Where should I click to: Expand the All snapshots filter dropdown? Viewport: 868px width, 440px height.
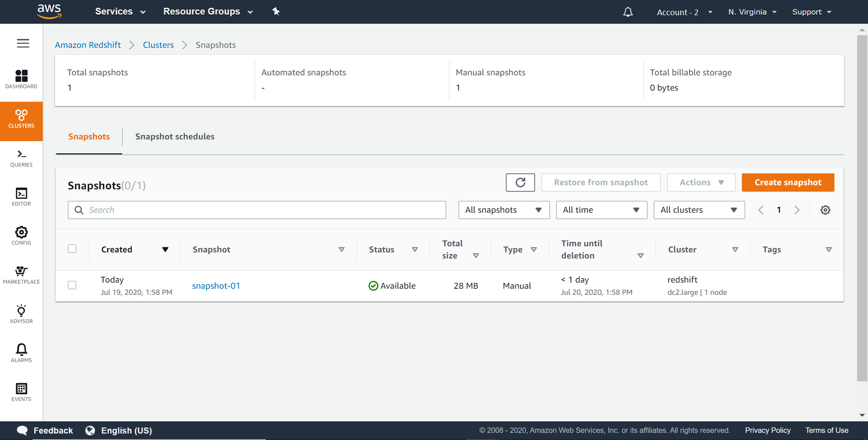[x=503, y=210]
